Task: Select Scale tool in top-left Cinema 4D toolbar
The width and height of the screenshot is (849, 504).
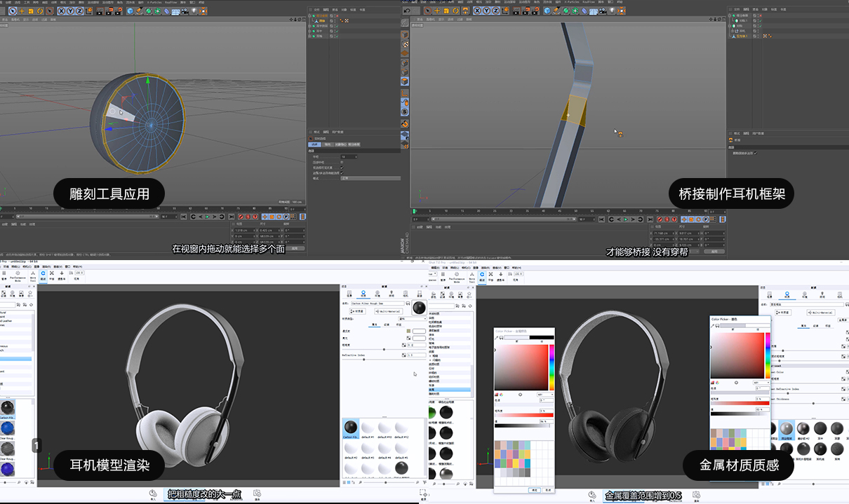Action: (31, 11)
